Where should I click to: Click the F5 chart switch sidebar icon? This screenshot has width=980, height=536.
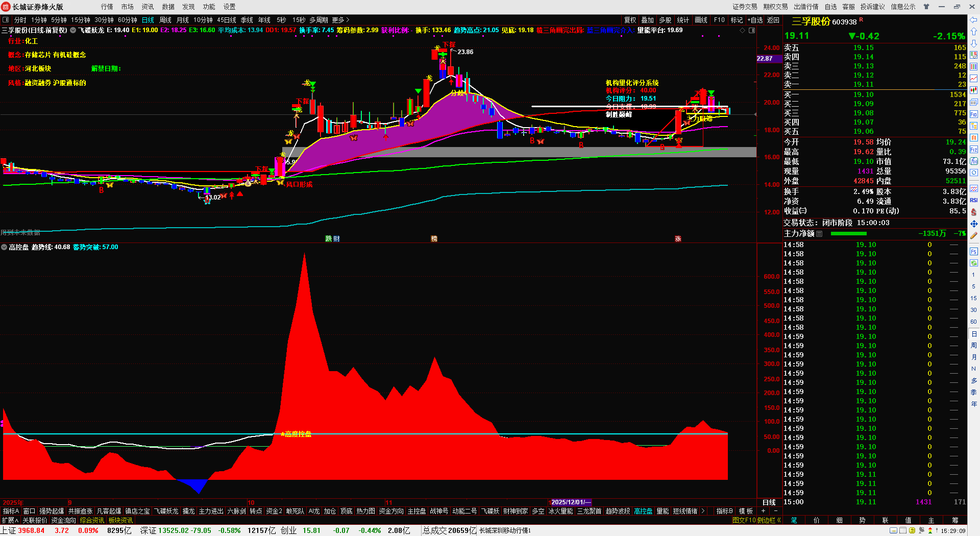pos(973,252)
